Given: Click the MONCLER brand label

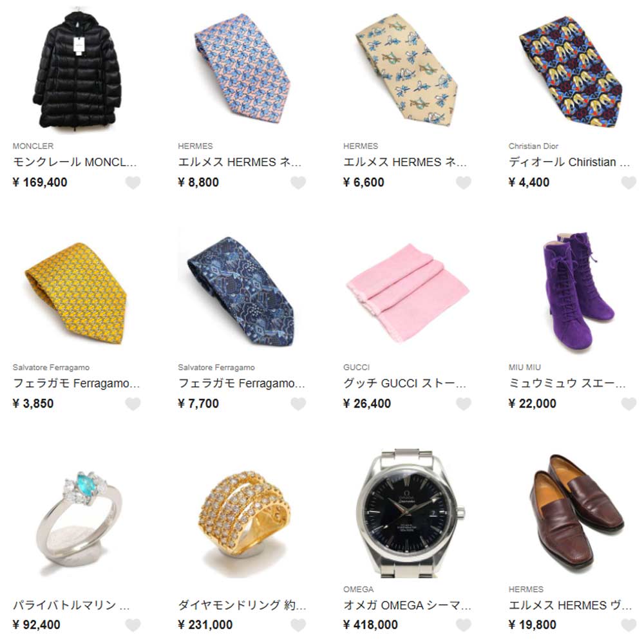Looking at the screenshot, I should click(33, 146).
